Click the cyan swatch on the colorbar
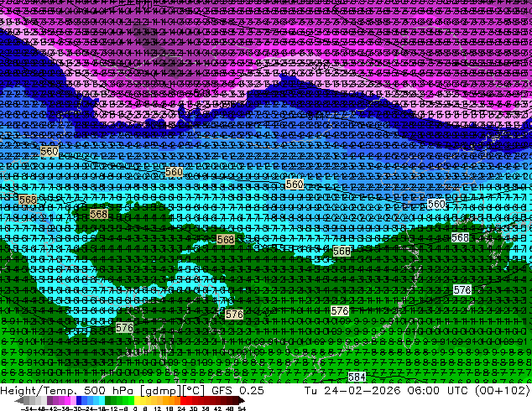 point(102,400)
